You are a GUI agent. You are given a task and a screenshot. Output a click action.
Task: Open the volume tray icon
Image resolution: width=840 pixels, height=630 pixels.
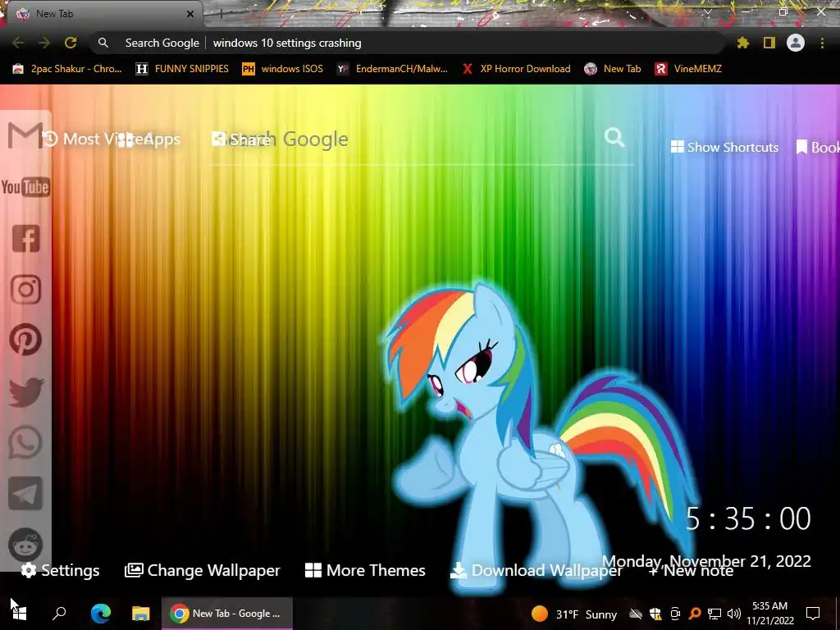coord(734,614)
